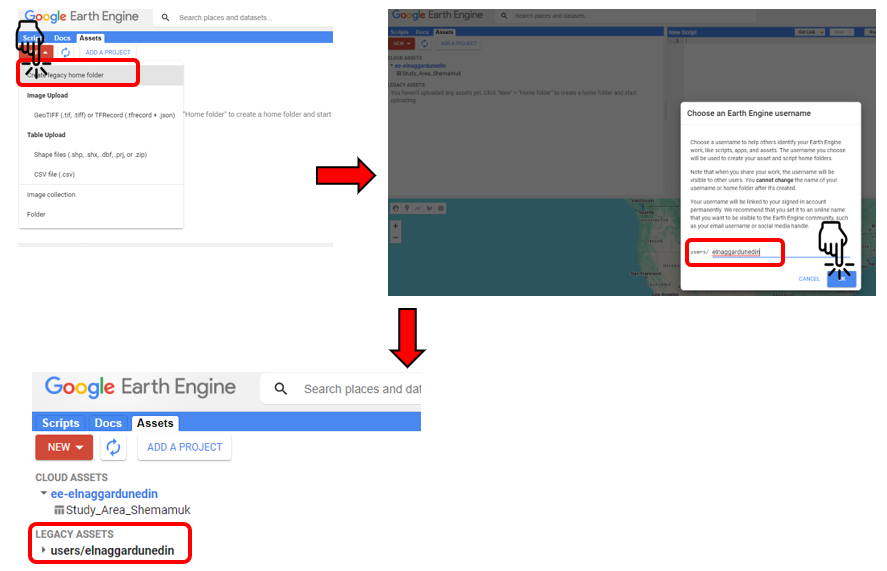Click the refresh icon in the dimmed top-right screenshot
The width and height of the screenshot is (887, 571).
[424, 43]
